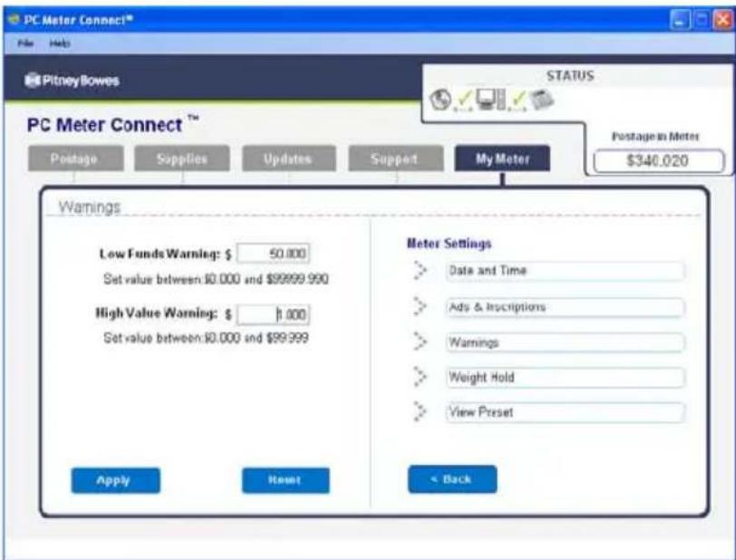Click the postage meter device status icon
The width and height of the screenshot is (736, 560).
pos(542,100)
